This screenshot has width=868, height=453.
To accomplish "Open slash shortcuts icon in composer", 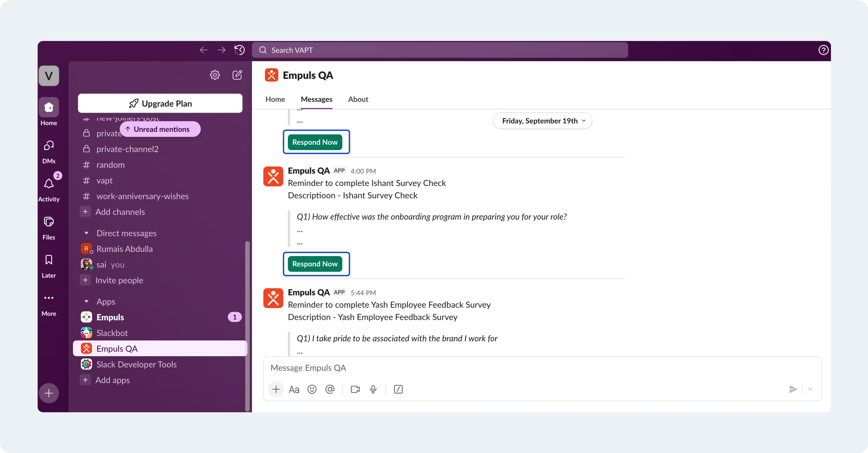I will click(x=398, y=389).
